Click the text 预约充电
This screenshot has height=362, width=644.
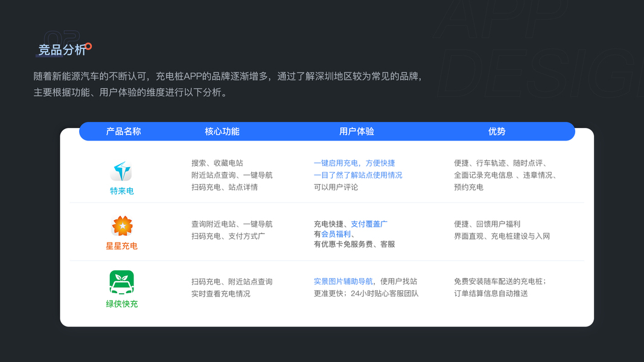468,187
